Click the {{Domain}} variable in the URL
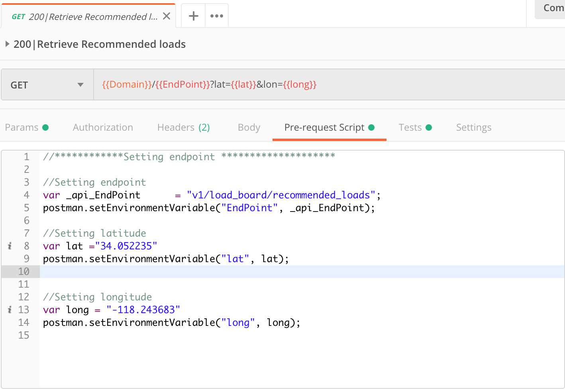The height and width of the screenshot is (392, 565). pos(127,84)
